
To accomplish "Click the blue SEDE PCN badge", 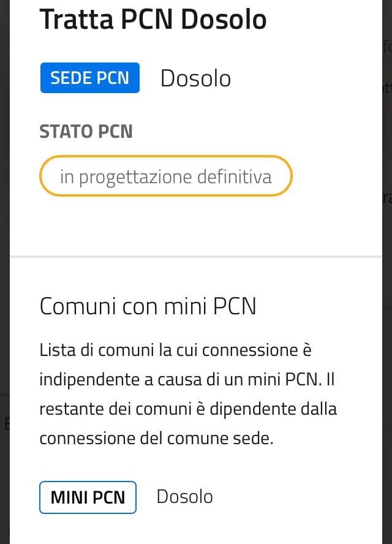I will coord(90,78).
